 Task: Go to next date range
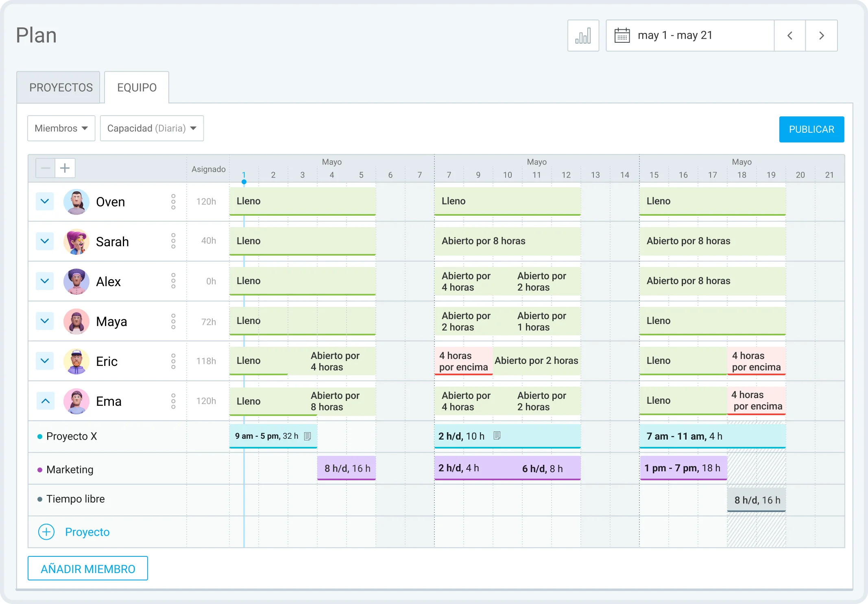[x=821, y=35]
